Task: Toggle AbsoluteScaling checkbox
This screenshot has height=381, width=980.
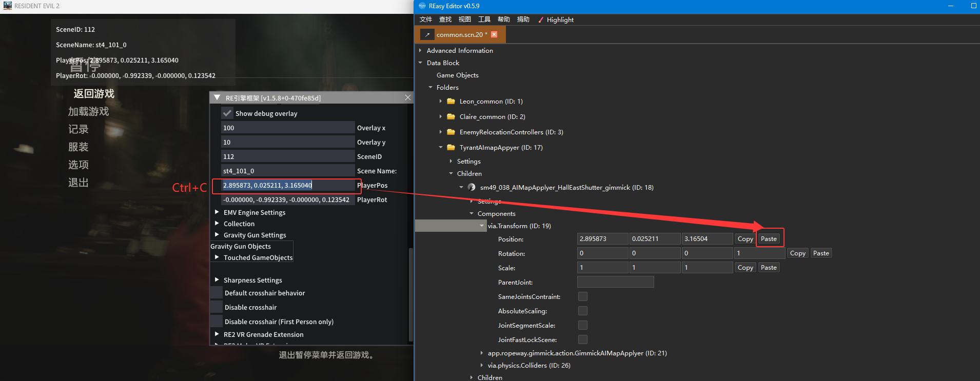Action: (583, 311)
